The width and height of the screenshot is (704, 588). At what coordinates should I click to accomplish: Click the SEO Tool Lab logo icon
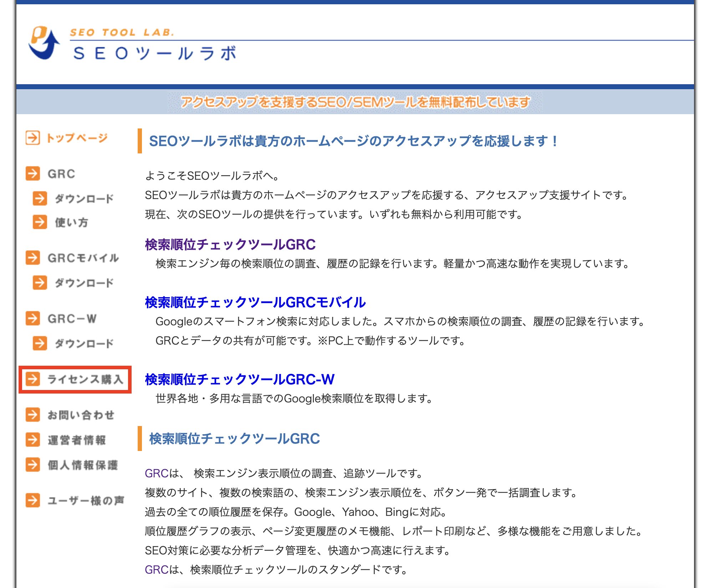point(44,43)
